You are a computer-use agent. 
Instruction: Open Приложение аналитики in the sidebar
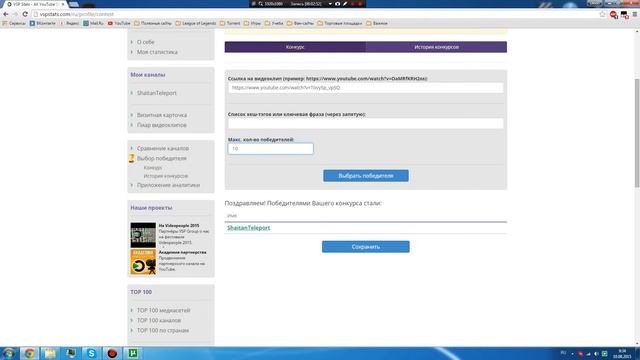coord(168,185)
